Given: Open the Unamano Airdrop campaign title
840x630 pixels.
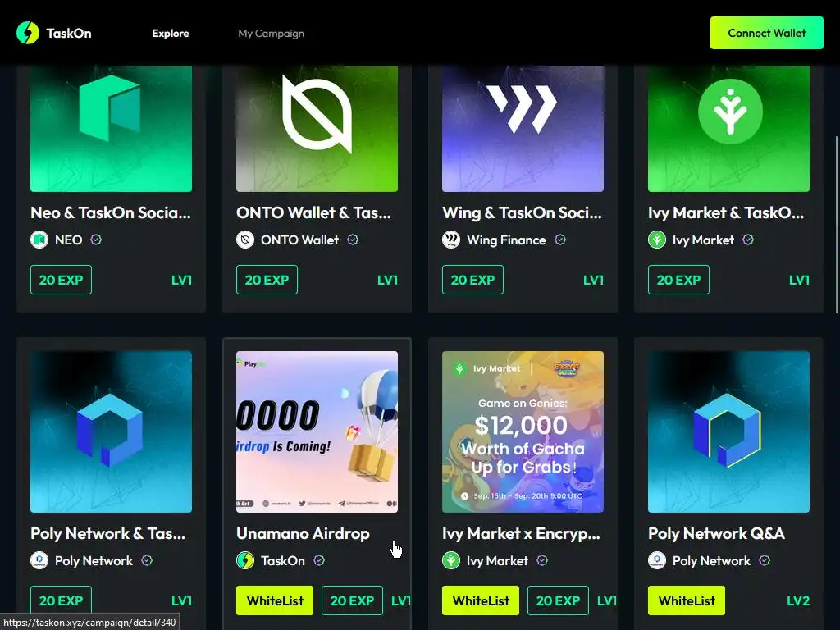Looking at the screenshot, I should 304,533.
